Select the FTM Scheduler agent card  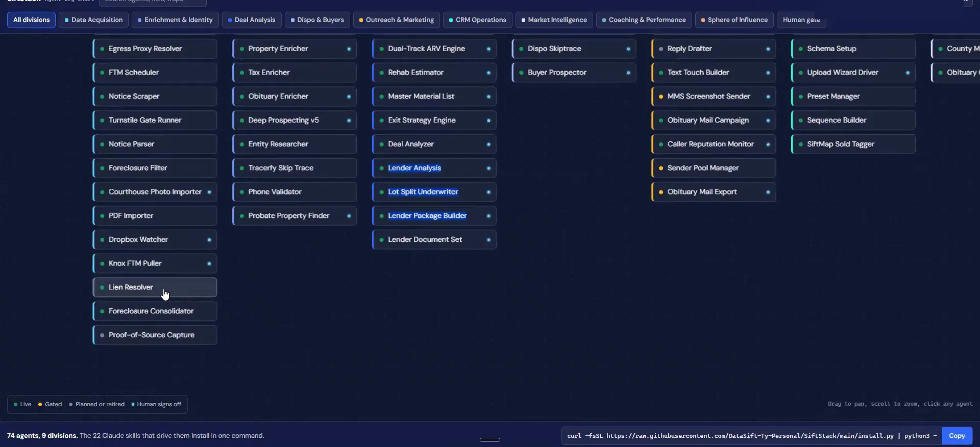tap(155, 72)
